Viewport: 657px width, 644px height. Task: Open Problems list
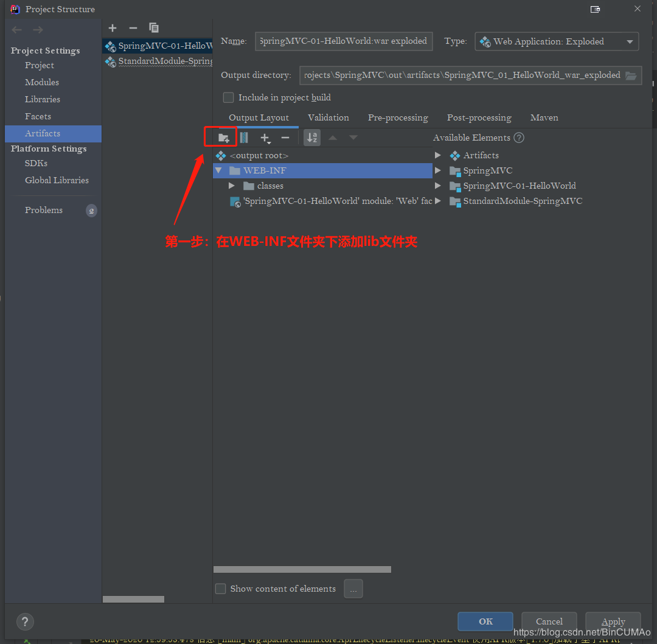[x=44, y=210]
